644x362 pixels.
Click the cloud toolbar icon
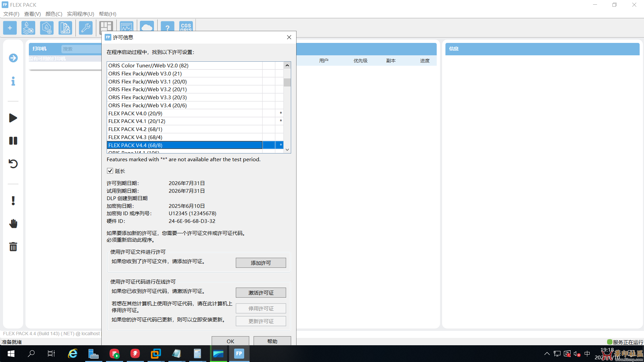tap(147, 26)
